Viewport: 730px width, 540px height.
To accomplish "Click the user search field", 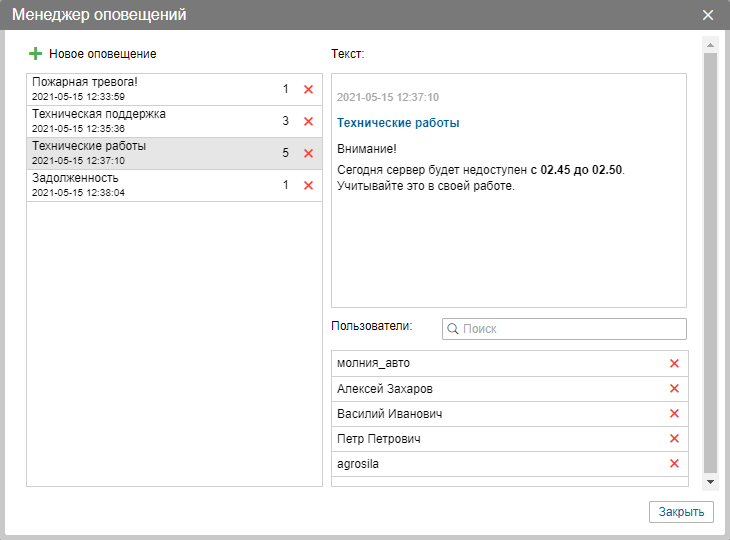I will [572, 328].
